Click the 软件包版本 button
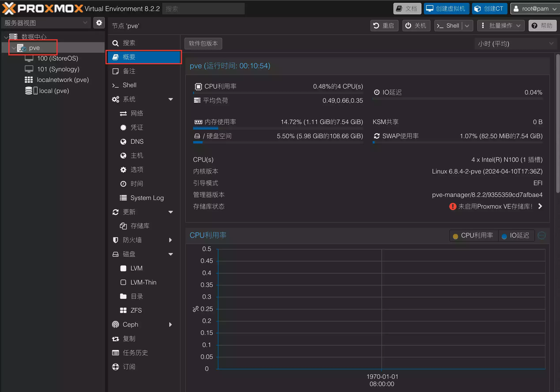 click(203, 43)
